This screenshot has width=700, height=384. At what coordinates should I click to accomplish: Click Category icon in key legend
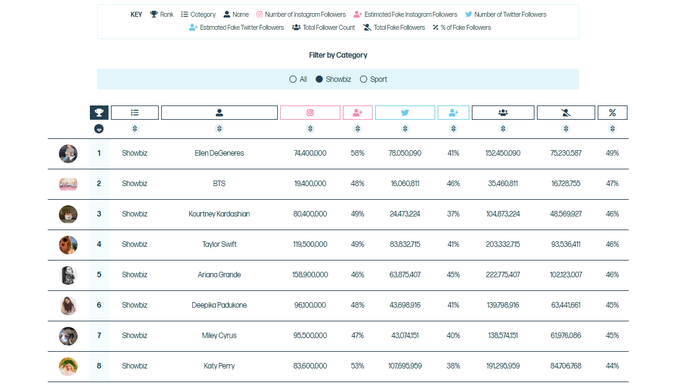[184, 14]
